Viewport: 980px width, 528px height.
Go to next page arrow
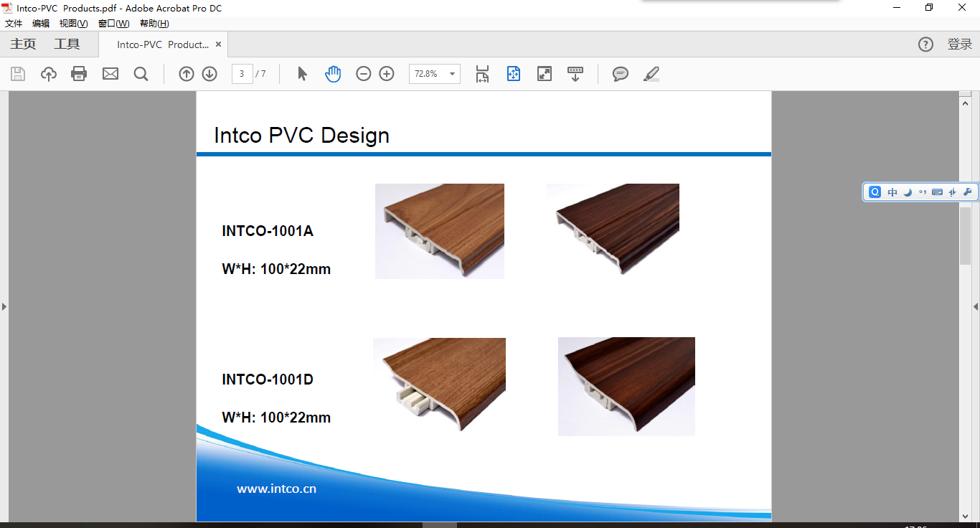[209, 74]
